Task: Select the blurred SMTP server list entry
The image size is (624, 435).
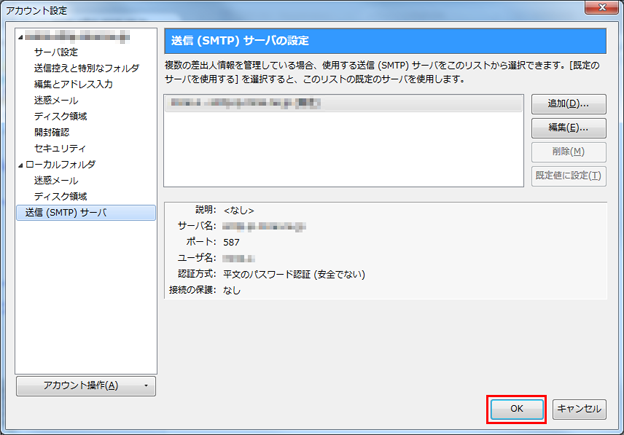Action: (x=343, y=103)
